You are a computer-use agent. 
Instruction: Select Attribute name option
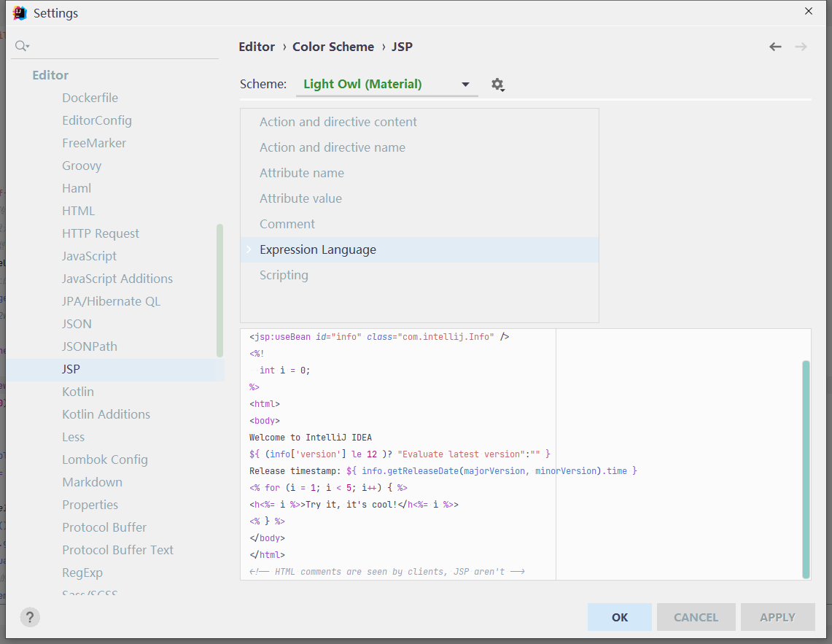click(301, 173)
